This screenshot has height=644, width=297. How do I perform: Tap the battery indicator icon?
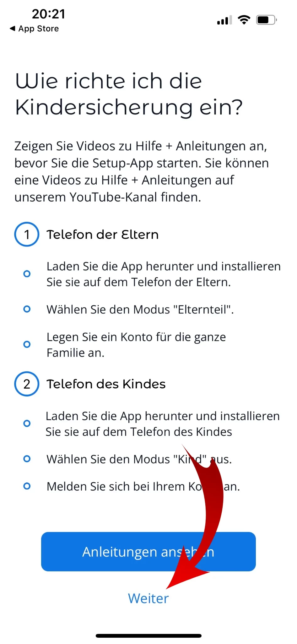pos(267,20)
